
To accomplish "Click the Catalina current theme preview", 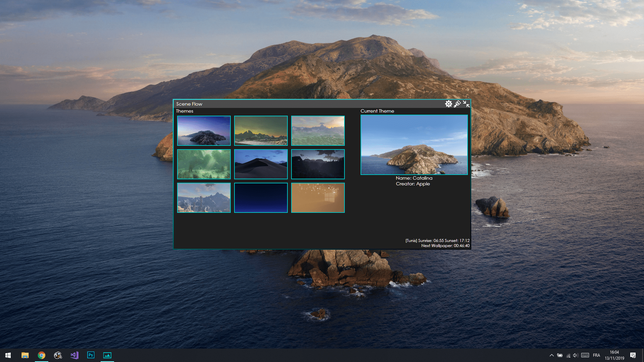I will click(414, 145).
